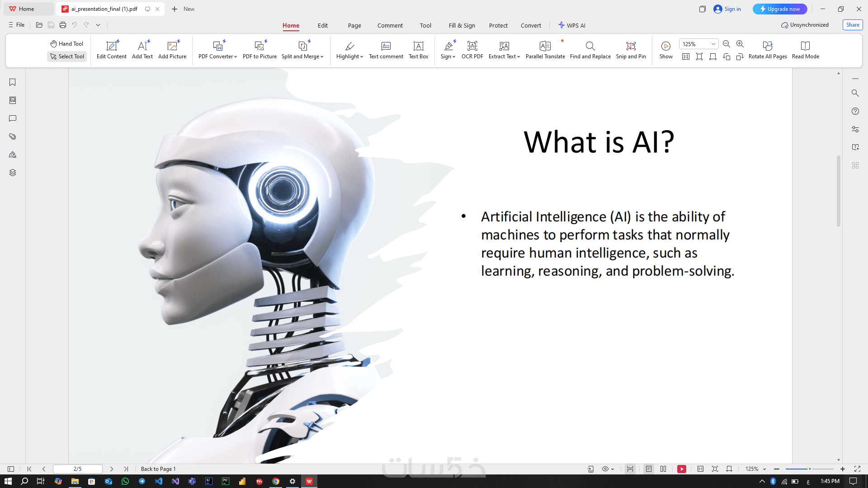
Task: Open the attachments paperclip panel
Action: [x=13, y=136]
